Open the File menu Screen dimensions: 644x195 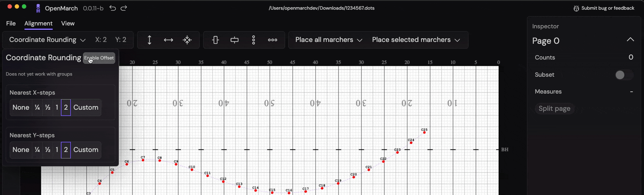11,23
